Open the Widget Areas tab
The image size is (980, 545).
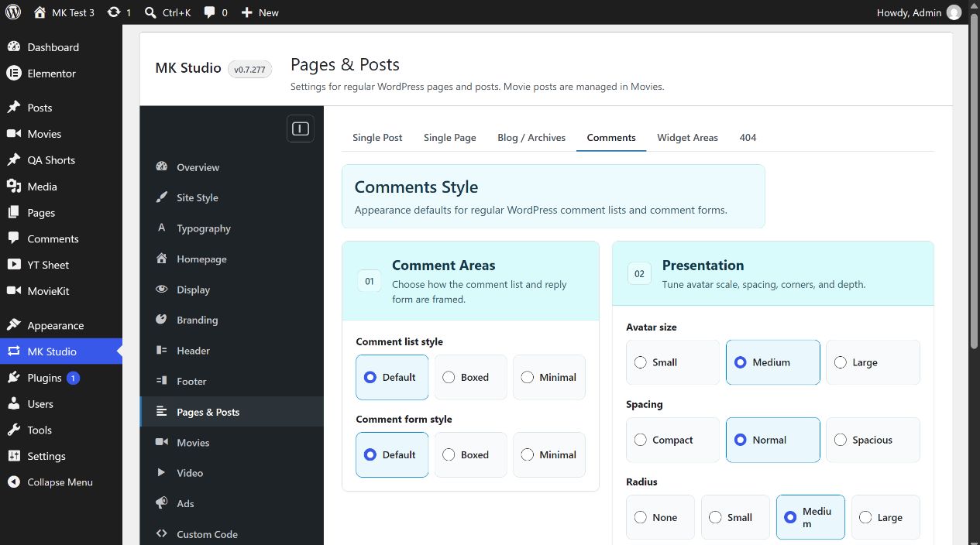[687, 137]
